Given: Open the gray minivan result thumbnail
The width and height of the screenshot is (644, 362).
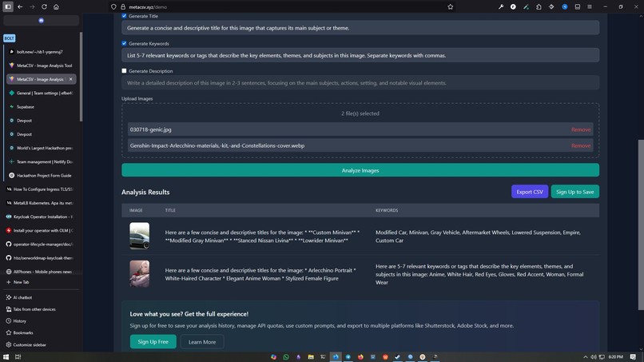Looking at the screenshot, I should (140, 236).
